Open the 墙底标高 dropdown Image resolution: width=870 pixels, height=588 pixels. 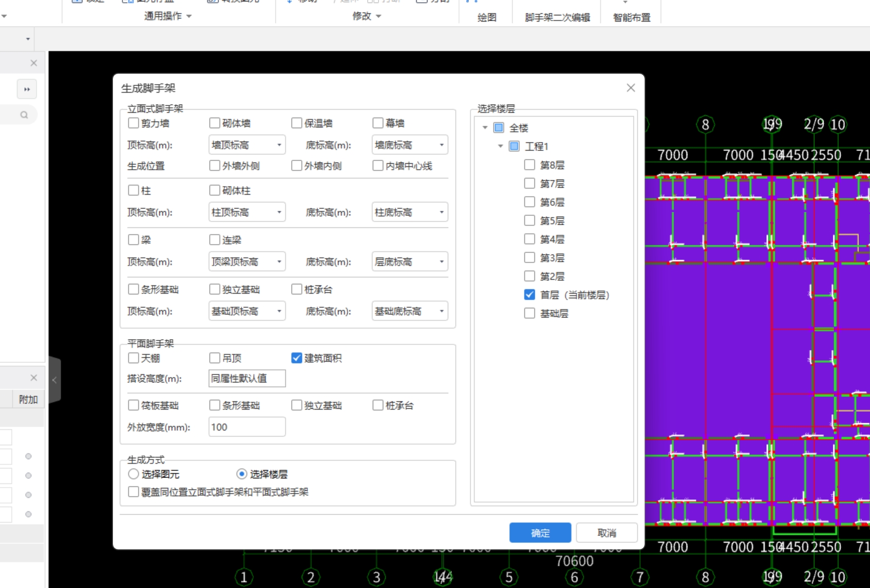(410, 145)
